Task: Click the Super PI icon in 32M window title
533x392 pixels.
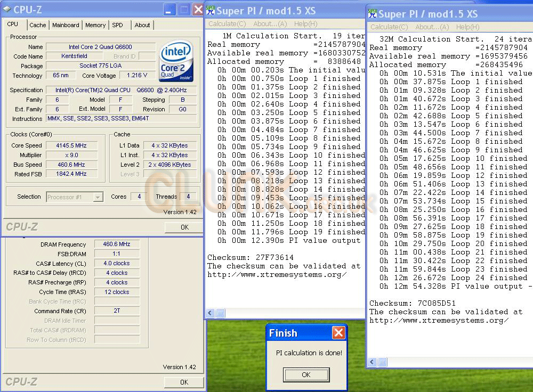Action: point(373,14)
